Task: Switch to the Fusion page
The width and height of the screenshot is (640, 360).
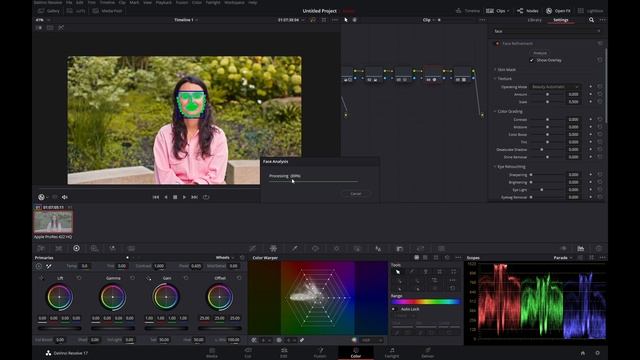Action: coord(320,353)
